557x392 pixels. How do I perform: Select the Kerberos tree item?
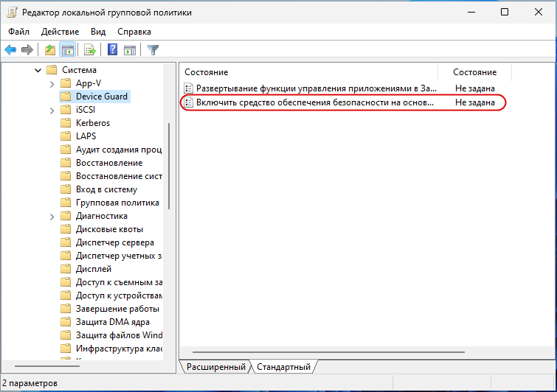pyautogui.click(x=93, y=123)
